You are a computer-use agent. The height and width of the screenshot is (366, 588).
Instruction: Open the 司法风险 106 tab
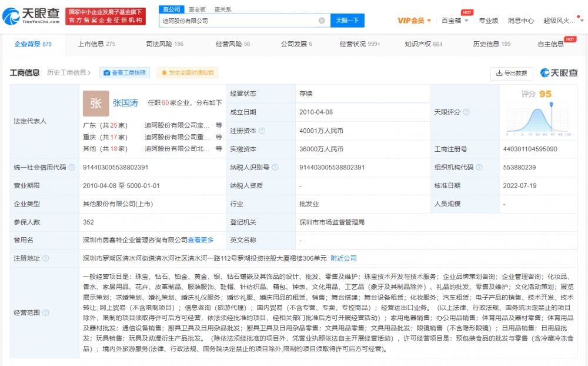coord(165,44)
